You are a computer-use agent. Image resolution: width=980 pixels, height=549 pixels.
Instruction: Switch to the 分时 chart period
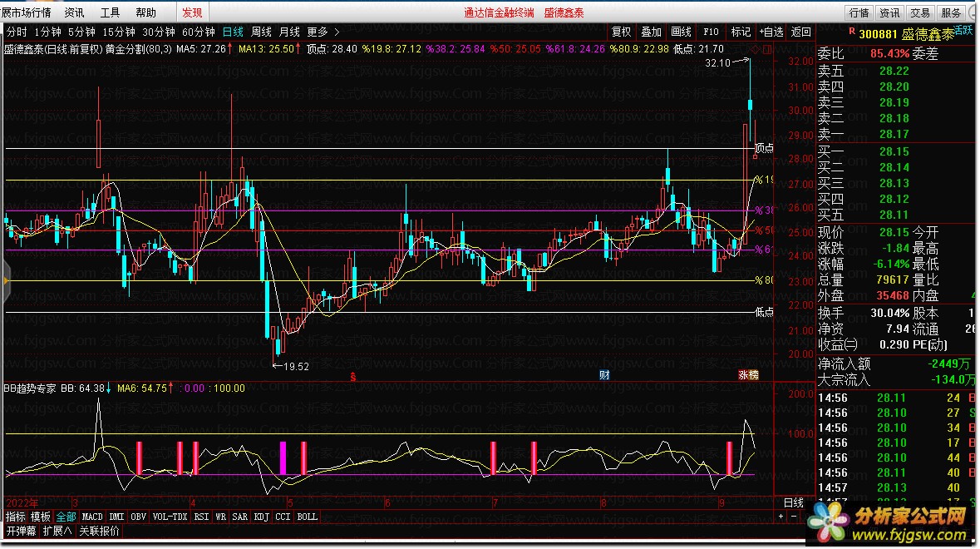(x=17, y=32)
